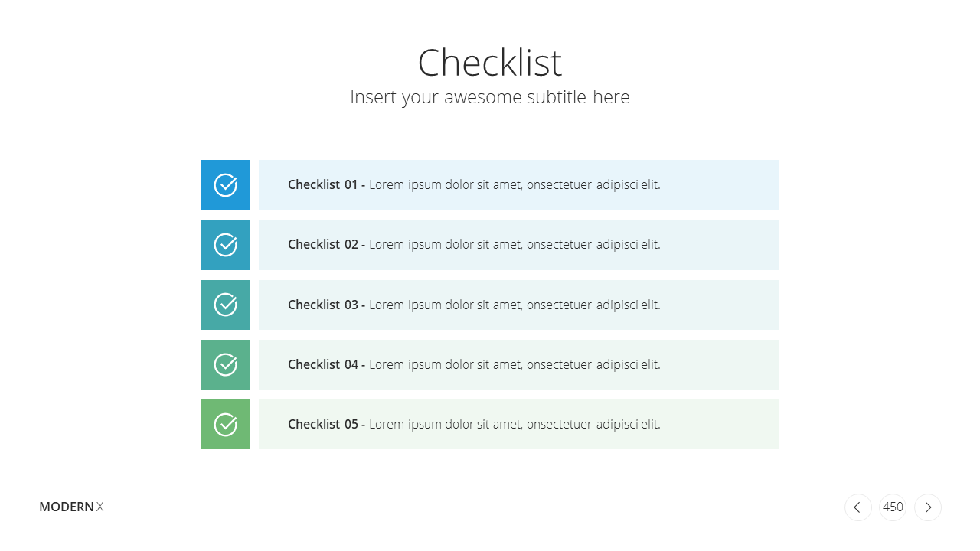Click the bold 'Checklist 05 -' label
This screenshot has height=551, width=980.
326,424
